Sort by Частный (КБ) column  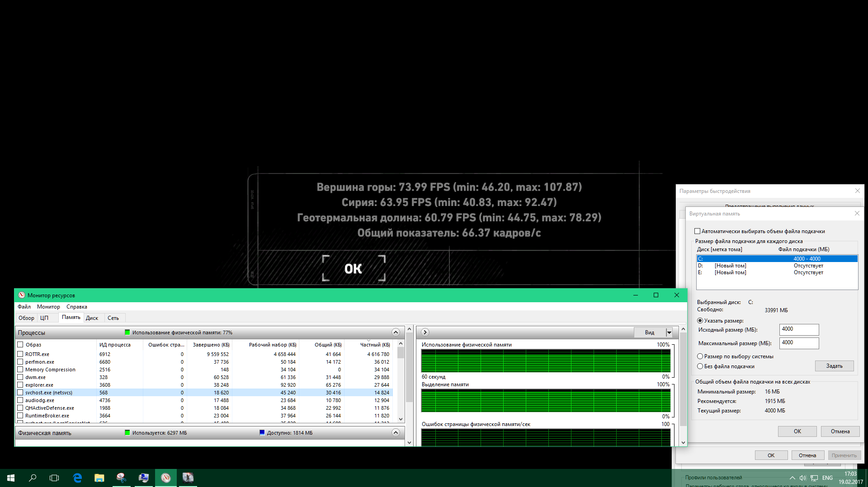369,345
